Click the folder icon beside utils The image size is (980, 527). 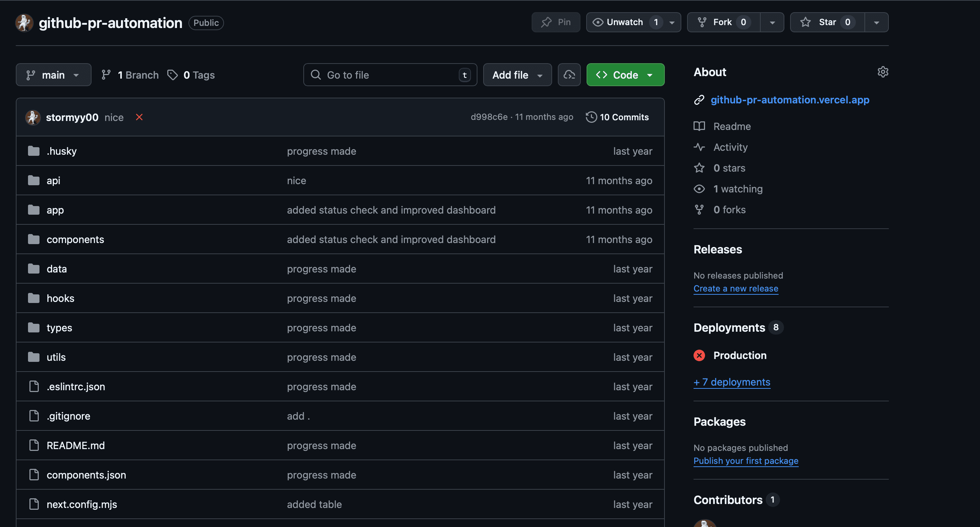34,357
